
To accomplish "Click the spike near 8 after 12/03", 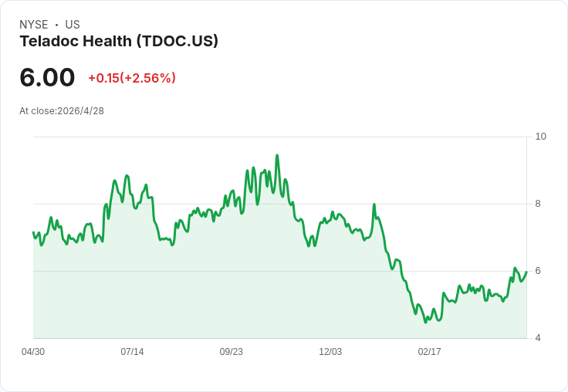I will [374, 204].
